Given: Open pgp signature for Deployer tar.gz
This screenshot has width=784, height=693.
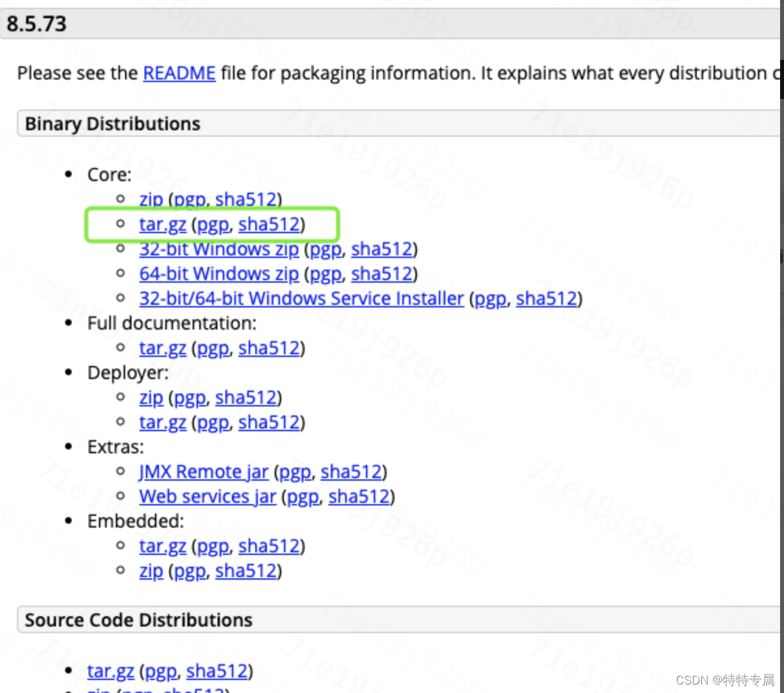Looking at the screenshot, I should [x=212, y=422].
